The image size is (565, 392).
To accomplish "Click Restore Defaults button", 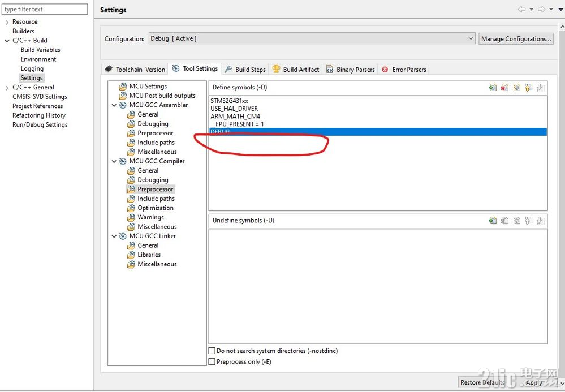I will pos(482,382).
